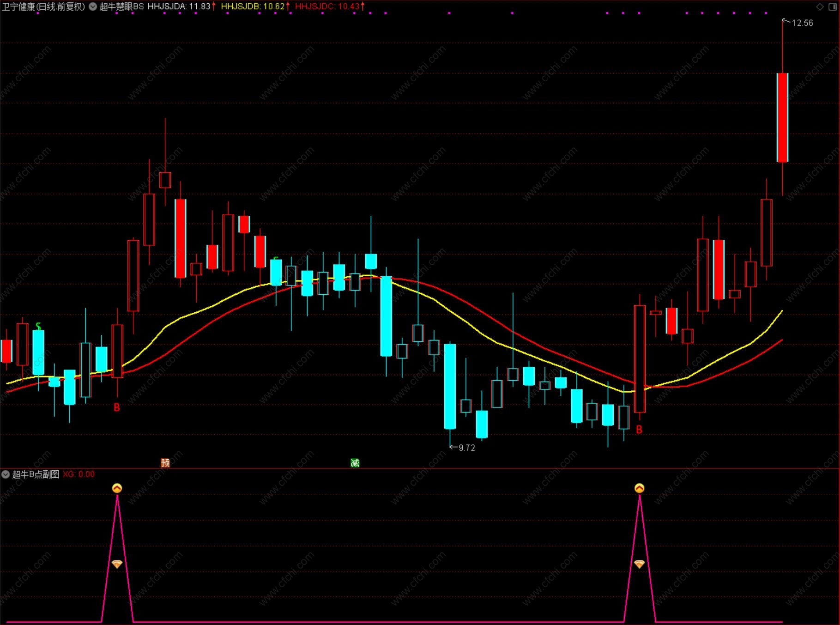
Task: Expand the 超牛B点副图 sub-chart dropdown arrow
Action: (x=6, y=474)
